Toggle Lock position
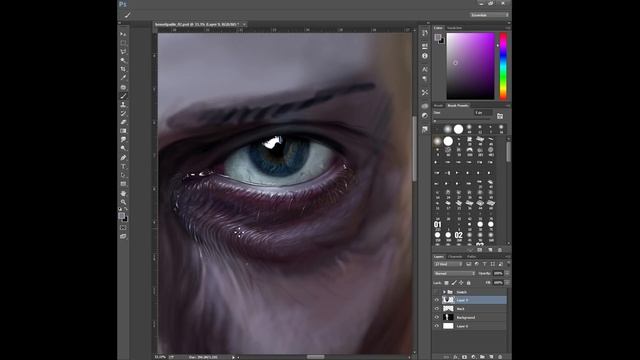 (x=461, y=282)
